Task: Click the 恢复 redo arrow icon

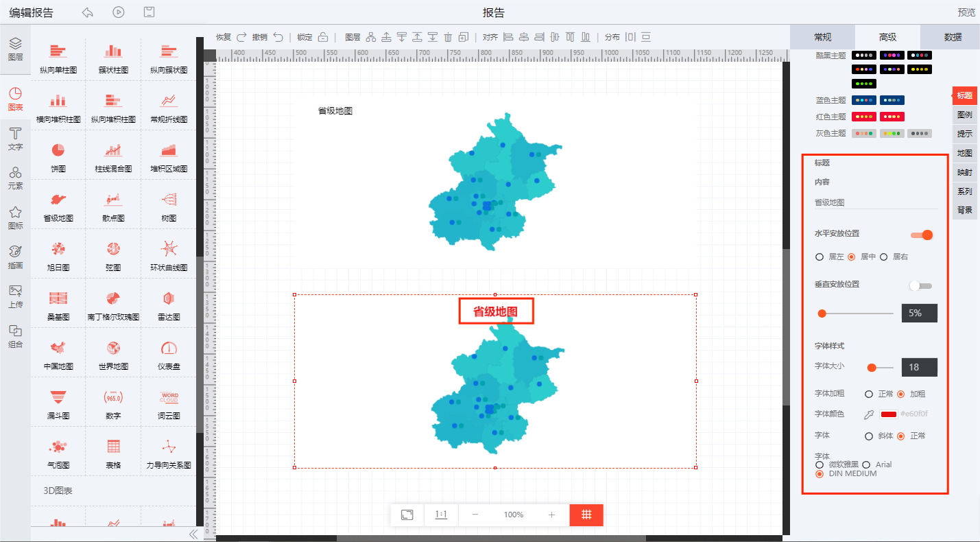Action: [x=241, y=37]
